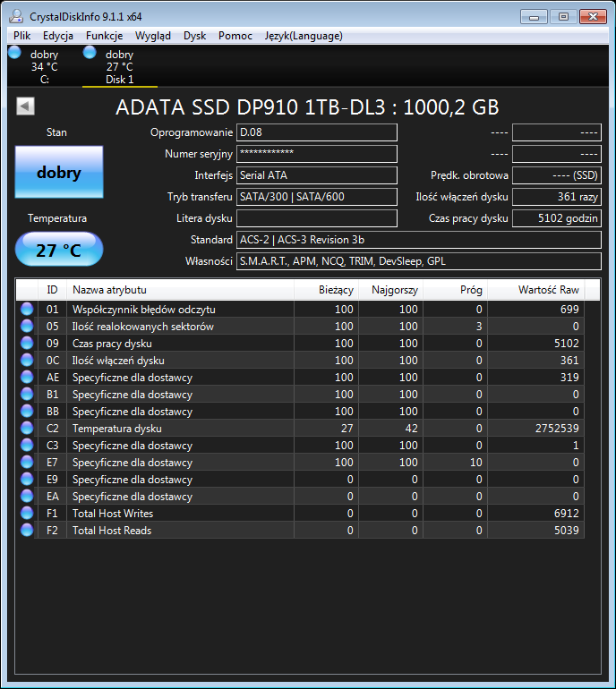Click the Oprogramowanie field showing D.08
The image size is (616, 689).
(x=317, y=132)
